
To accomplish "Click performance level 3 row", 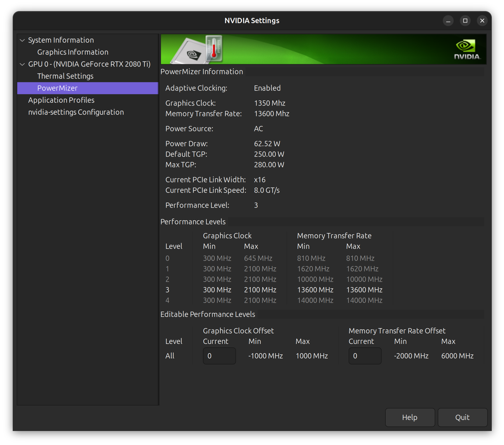I will 274,290.
